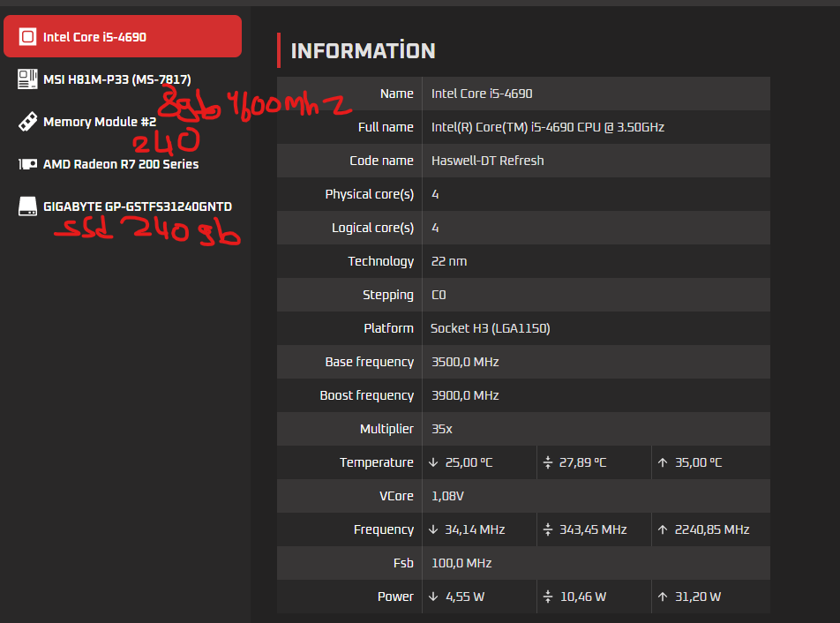Click Multiplier value 35x
This screenshot has width=840, height=623.
pyautogui.click(x=442, y=429)
